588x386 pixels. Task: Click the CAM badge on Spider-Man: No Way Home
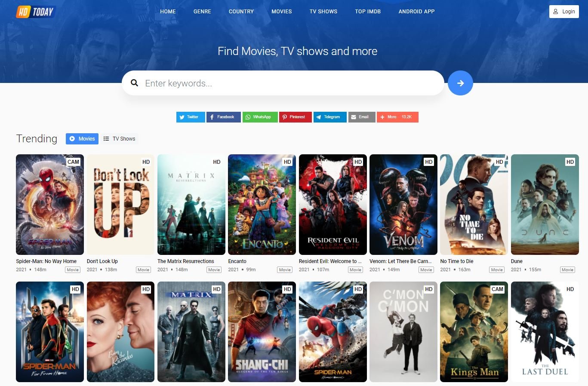74,162
